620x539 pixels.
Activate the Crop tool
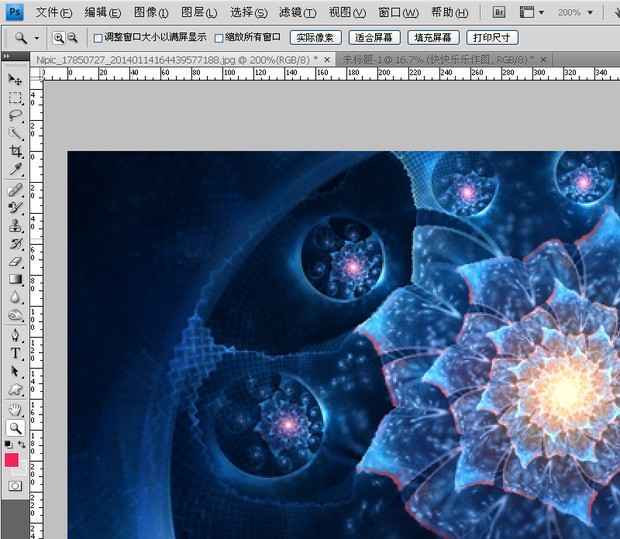click(x=15, y=152)
